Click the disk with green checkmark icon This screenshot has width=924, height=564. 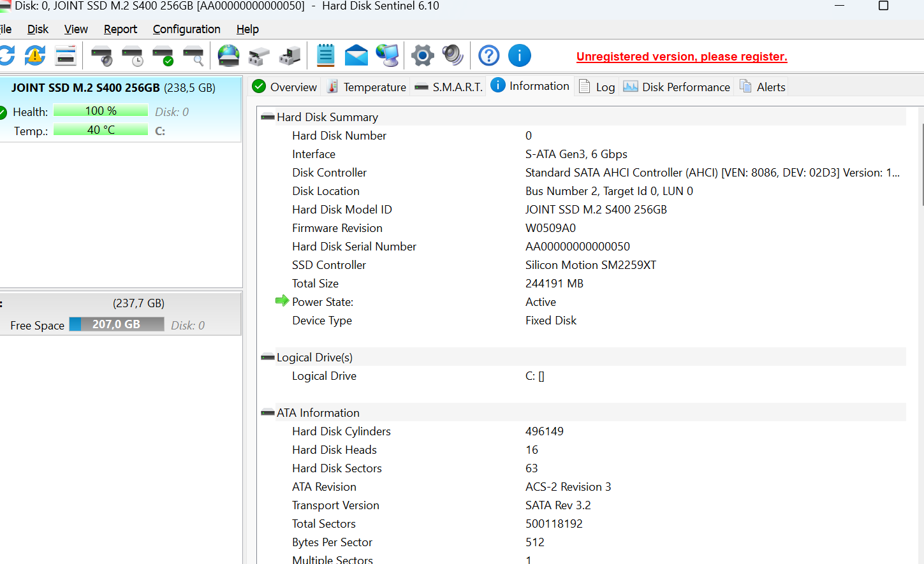pos(163,56)
